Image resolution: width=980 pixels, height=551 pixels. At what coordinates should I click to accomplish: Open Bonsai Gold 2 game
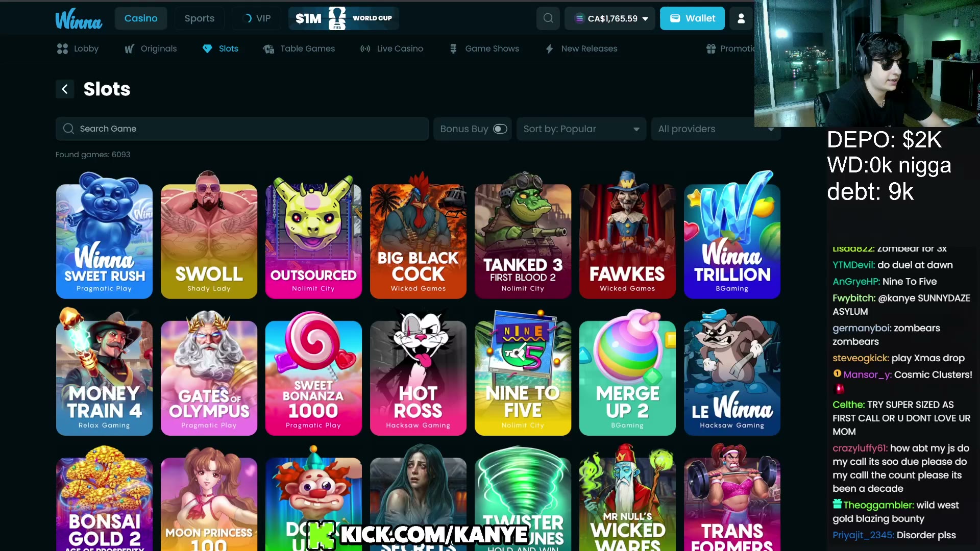[104, 498]
